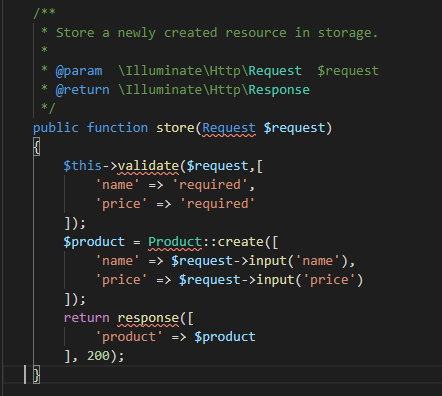Viewport: 442px width, 396px height.
Task: Click the 'return' keyword
Action: coord(87,318)
